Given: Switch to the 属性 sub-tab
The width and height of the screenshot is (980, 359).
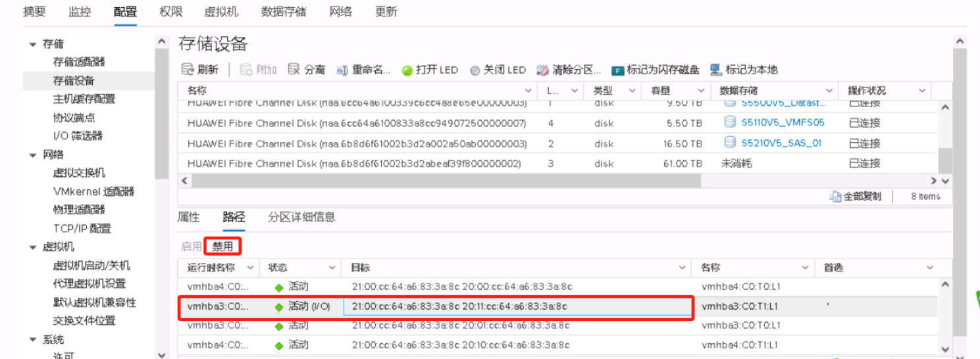Looking at the screenshot, I should [189, 217].
